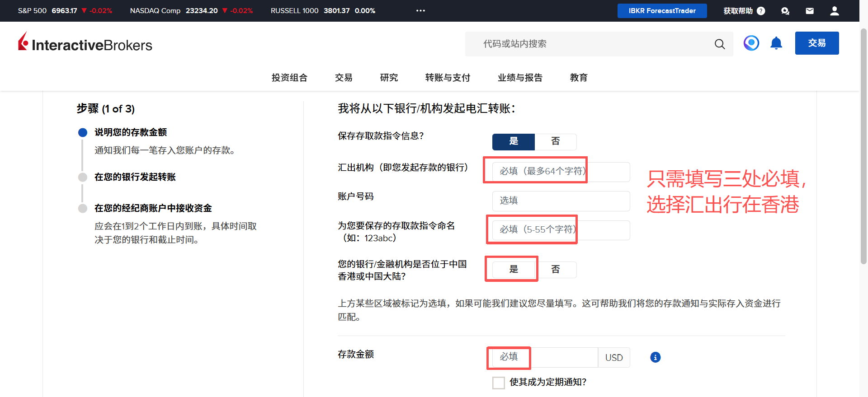
Task: Tick the recurring notification checkbox
Action: (499, 383)
